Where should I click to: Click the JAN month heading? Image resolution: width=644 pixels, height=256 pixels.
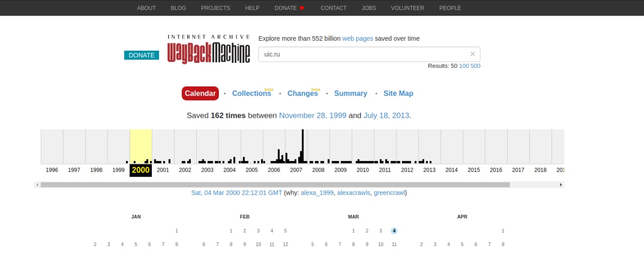tap(136, 217)
